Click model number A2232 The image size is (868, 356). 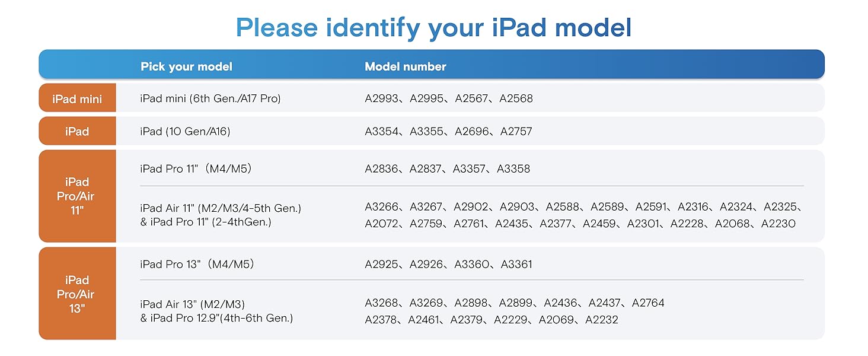tap(602, 320)
